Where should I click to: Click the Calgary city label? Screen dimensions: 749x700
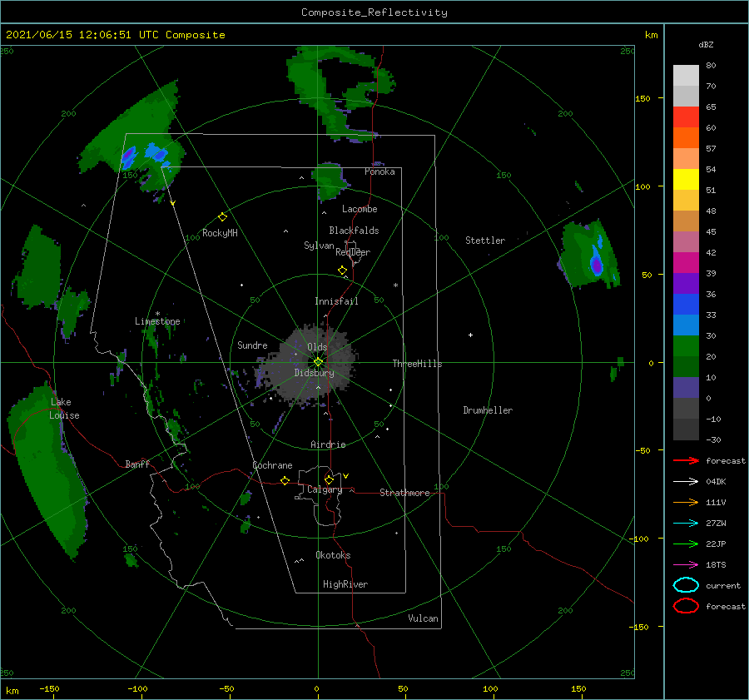(x=325, y=489)
